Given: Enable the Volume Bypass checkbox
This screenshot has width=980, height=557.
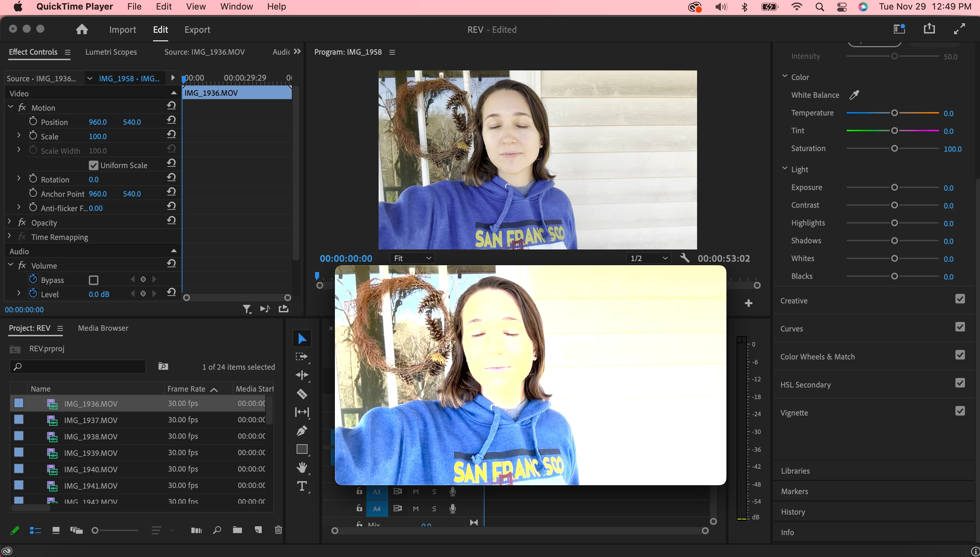Looking at the screenshot, I should pos(93,280).
